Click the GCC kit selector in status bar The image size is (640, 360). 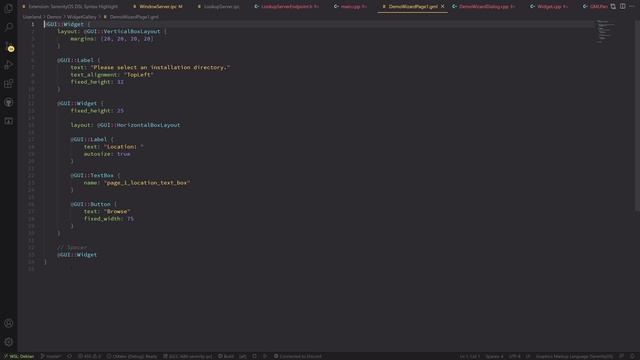187,356
